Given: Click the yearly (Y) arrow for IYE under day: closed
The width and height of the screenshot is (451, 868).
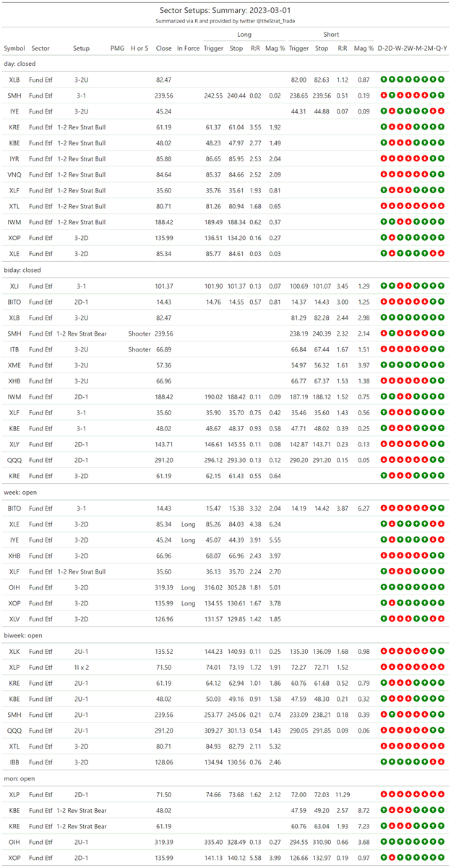Looking at the screenshot, I should click(442, 111).
